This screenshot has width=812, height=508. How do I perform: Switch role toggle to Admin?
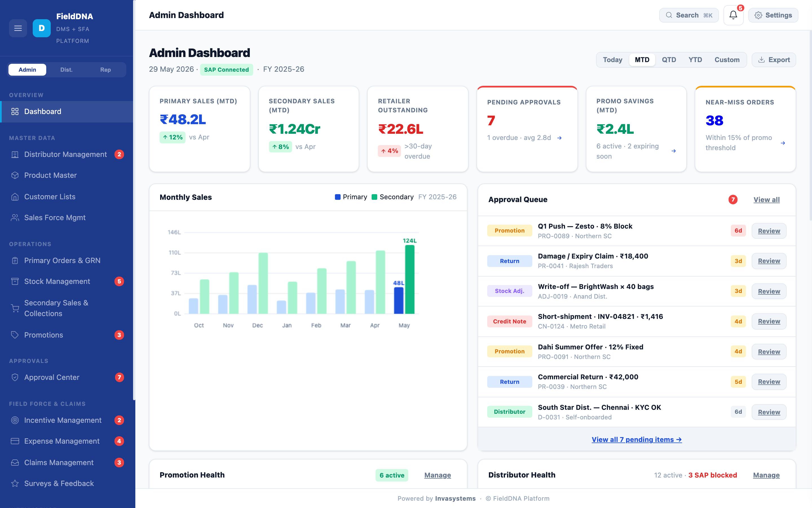27,69
